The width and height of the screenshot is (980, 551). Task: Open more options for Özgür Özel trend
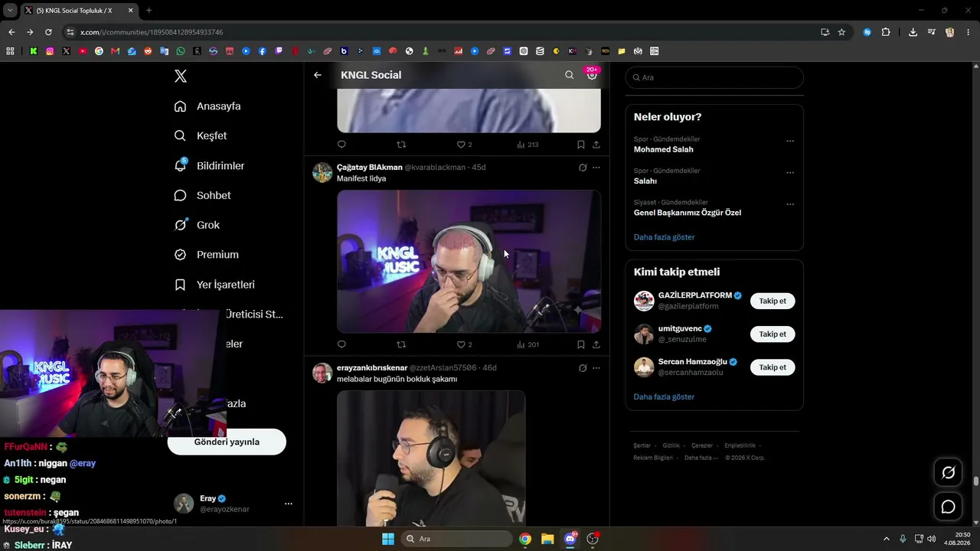pyautogui.click(x=790, y=204)
